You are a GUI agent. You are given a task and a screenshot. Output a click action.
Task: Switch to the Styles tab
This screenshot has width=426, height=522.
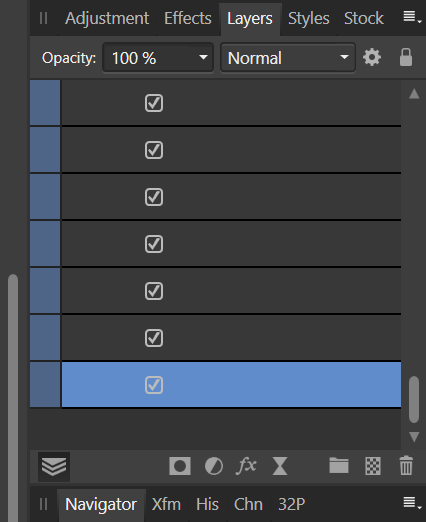click(x=309, y=18)
